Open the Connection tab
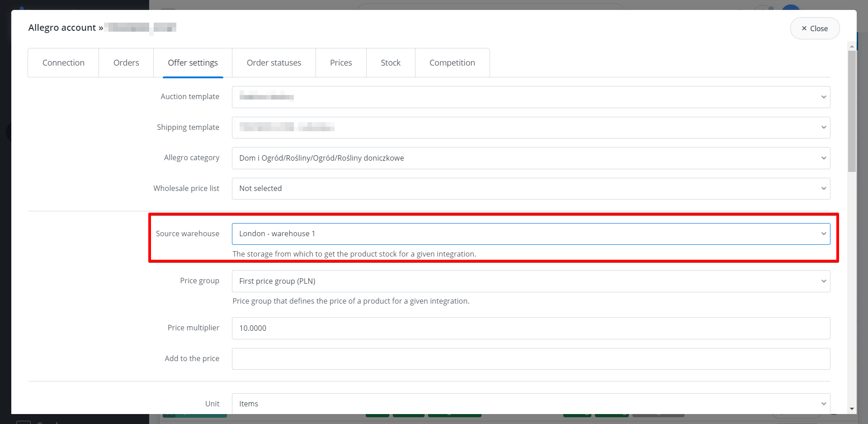The height and width of the screenshot is (424, 868). [x=63, y=63]
